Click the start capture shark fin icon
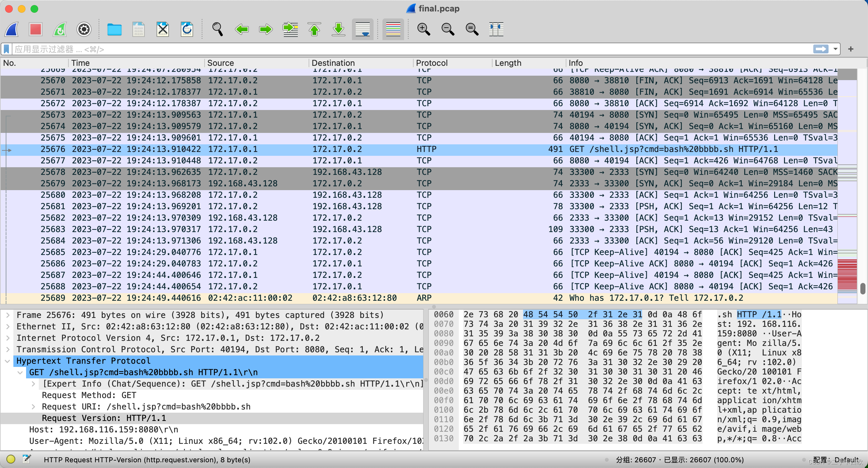Image resolution: width=868 pixels, height=468 pixels. pyautogui.click(x=12, y=29)
